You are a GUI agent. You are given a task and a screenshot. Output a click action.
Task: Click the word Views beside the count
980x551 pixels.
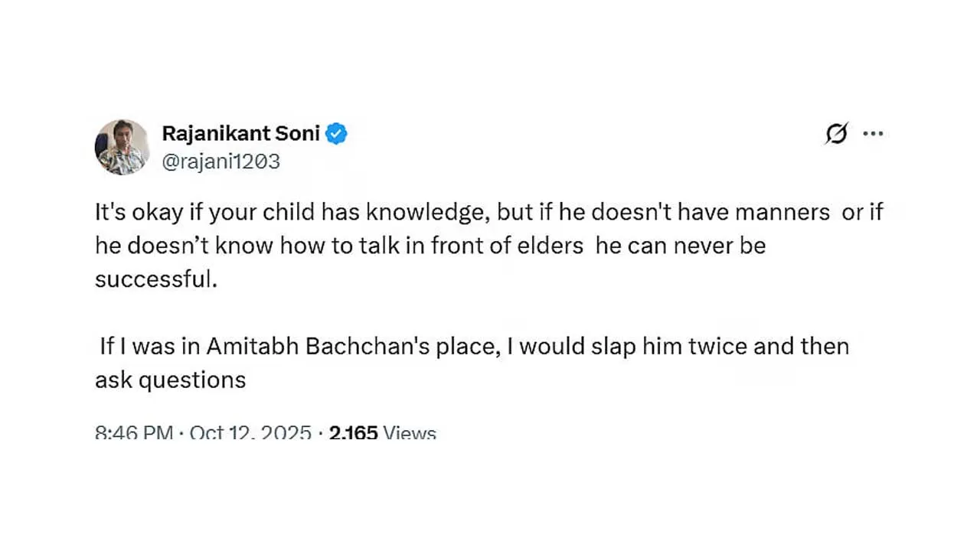410,433
